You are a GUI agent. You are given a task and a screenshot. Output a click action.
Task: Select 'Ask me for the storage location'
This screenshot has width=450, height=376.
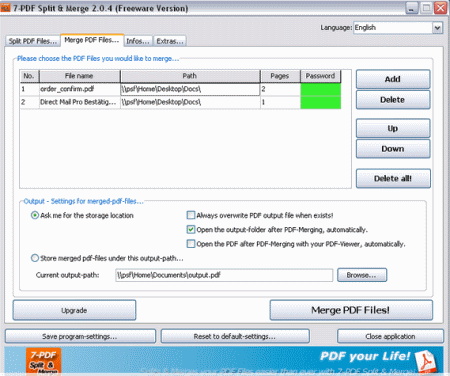click(35, 215)
